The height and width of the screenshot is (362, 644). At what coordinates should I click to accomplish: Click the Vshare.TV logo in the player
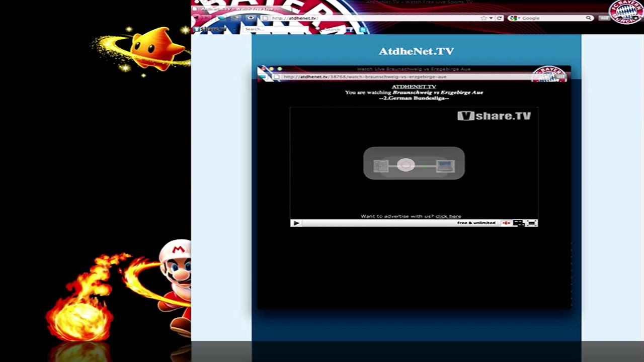point(494,116)
